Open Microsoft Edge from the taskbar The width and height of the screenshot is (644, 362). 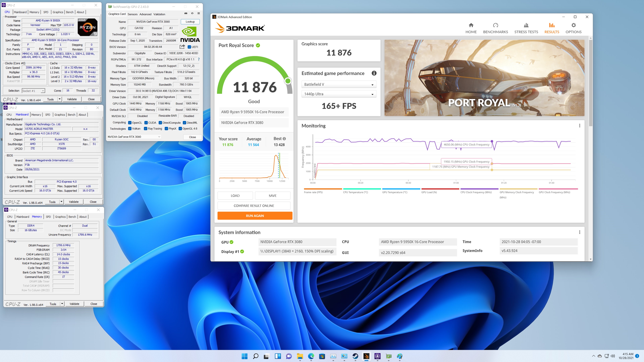tap(311, 356)
